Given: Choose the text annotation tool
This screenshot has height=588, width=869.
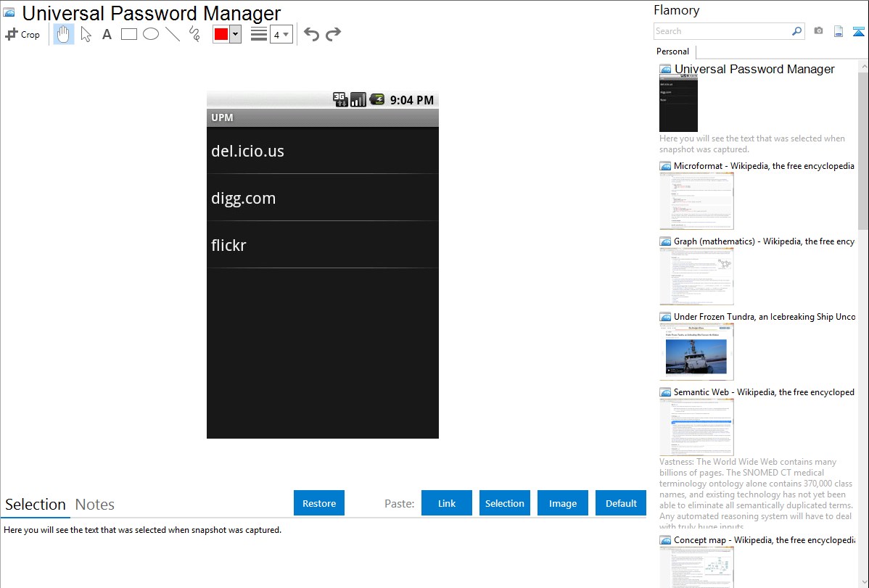Looking at the screenshot, I should coord(107,34).
